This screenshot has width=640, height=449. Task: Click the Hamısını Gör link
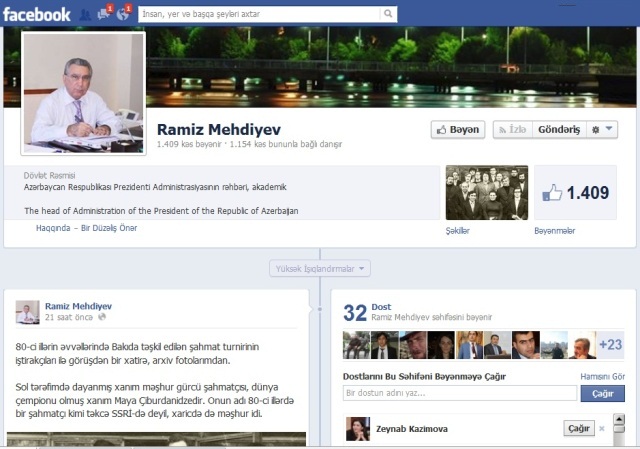[x=602, y=376]
